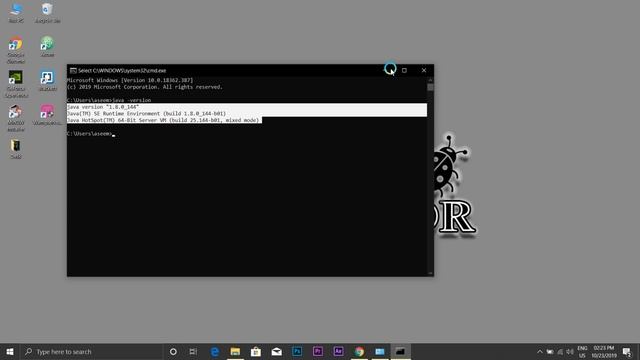Image resolution: width=640 pixels, height=360 pixels.
Task: Click the Java HotSpot 64-Bit Server VM line
Action: [163, 120]
